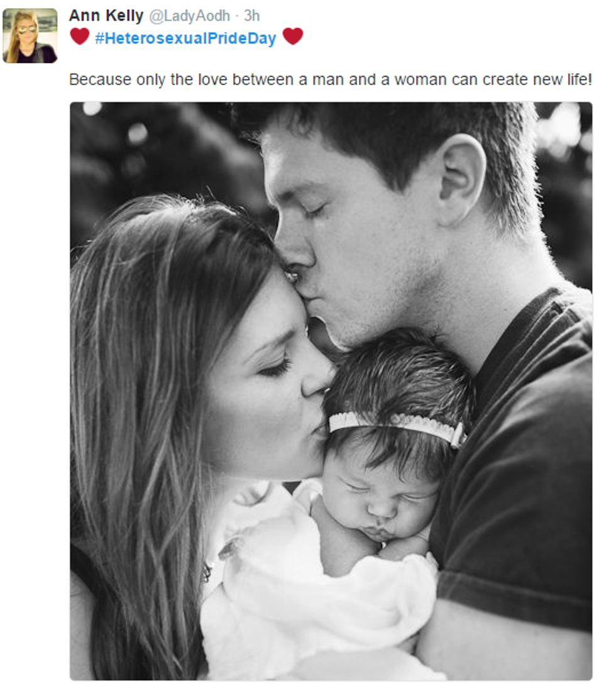Click the 3h tweet timestamp
The height and width of the screenshot is (696, 616).
(x=251, y=16)
